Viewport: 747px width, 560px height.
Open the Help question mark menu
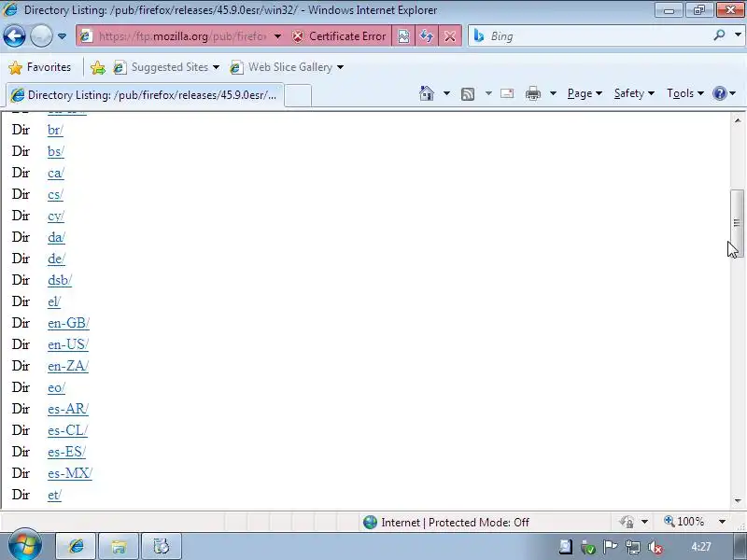coord(725,93)
